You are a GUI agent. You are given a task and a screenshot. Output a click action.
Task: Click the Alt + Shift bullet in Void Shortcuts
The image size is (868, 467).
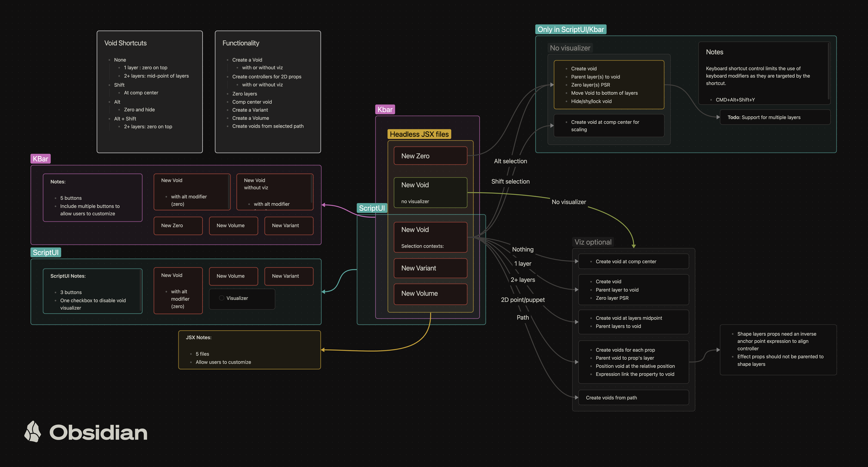(x=125, y=119)
